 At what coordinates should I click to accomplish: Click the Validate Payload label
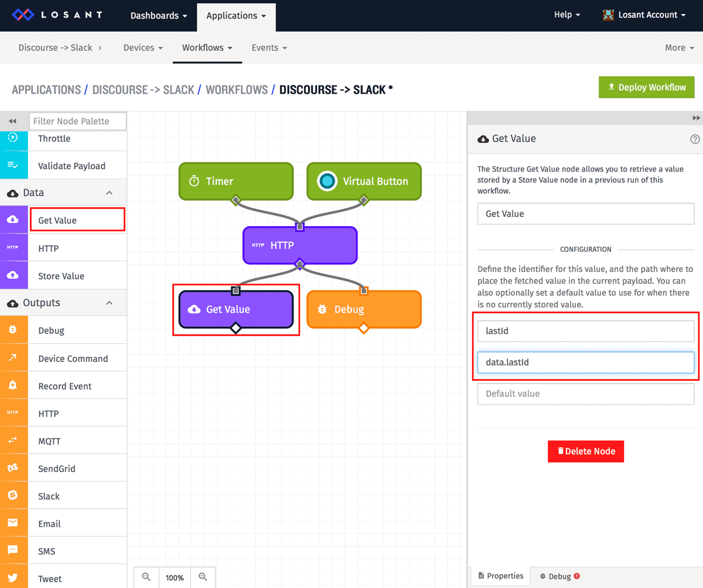71,166
